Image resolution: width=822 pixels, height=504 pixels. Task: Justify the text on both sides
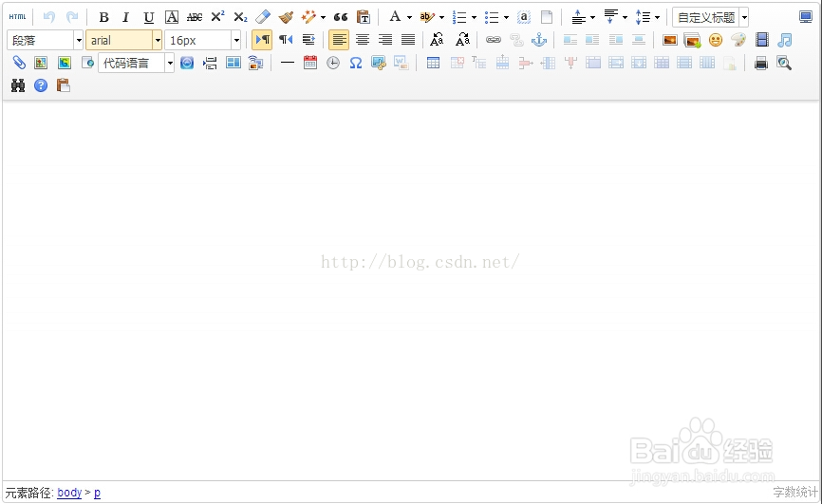coord(408,40)
